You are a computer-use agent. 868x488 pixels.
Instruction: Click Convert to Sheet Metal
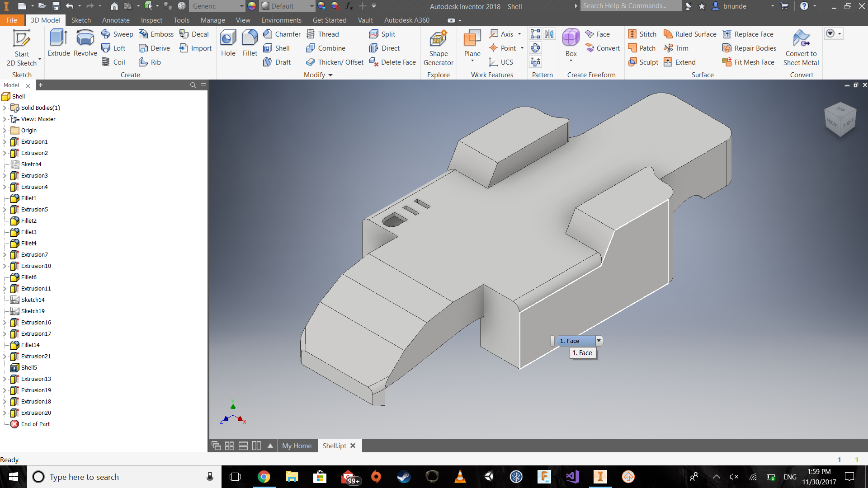(801, 48)
